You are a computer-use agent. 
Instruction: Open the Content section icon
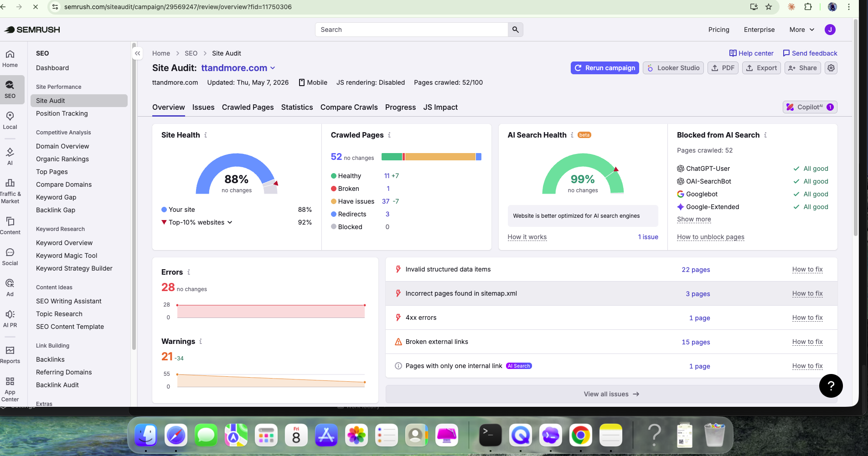[x=10, y=226]
